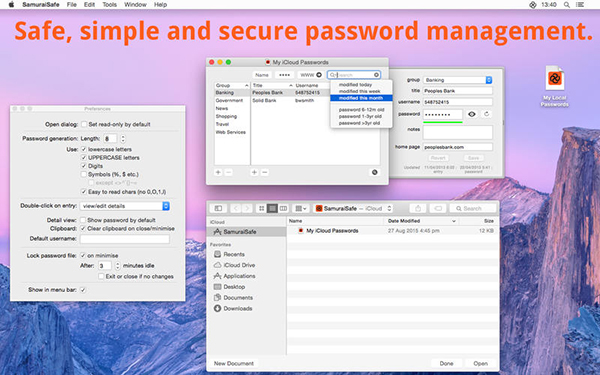Screen dimensions: 600x375
Task: Choose password 1-3yr old filter
Action: pyautogui.click(x=361, y=116)
